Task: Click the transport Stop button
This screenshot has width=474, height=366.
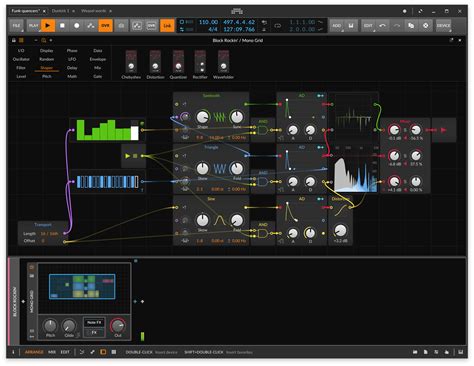Action: (x=62, y=25)
